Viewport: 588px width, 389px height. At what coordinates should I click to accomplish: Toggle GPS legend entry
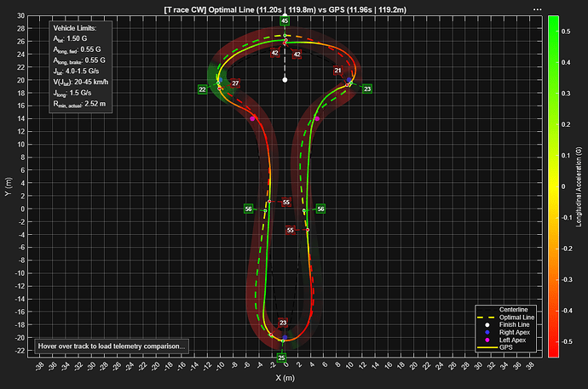505,347
